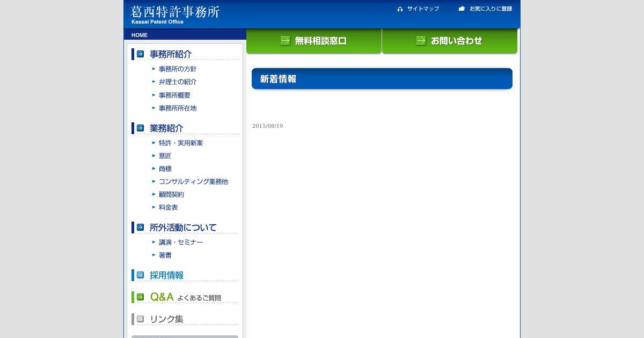Open 特許・実用新案 page
Screen dimensions: 644x338
click(181, 143)
